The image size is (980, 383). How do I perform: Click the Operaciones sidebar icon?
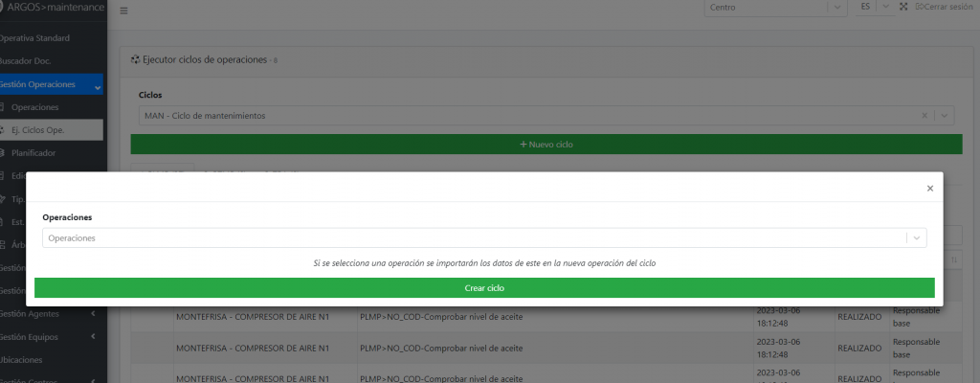3,107
